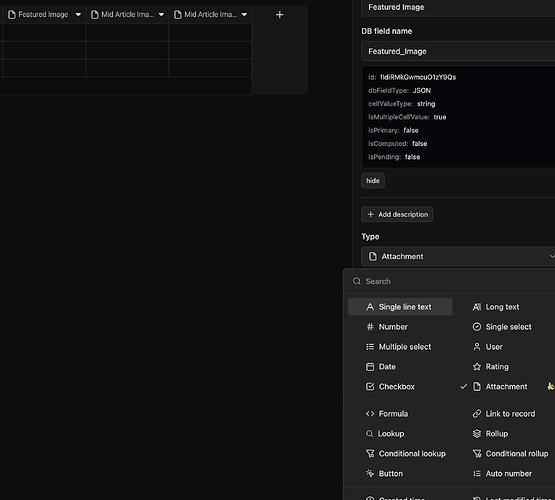The width and height of the screenshot is (555, 500).
Task: Click the Formula code brackets icon
Action: (370, 414)
